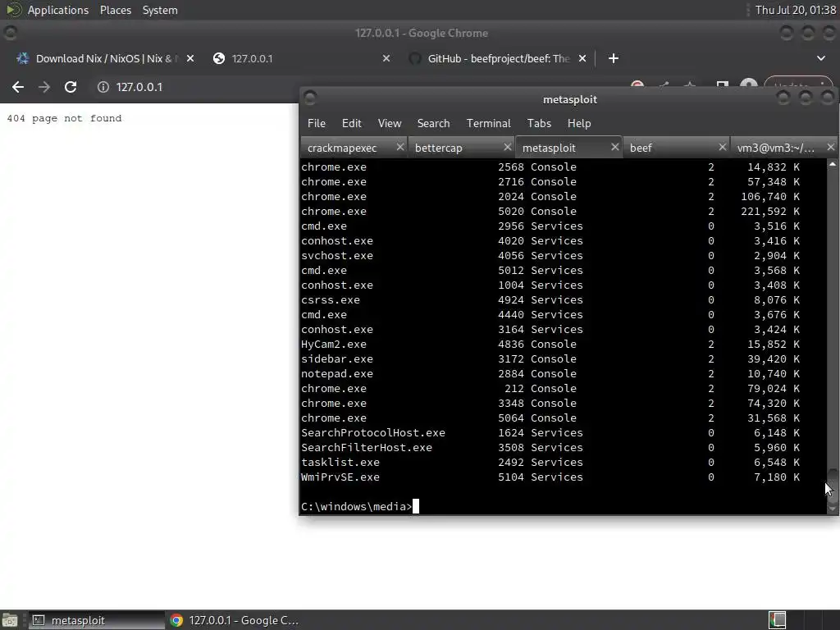Click the site information icon in address bar
Viewport: 840px width, 630px height.
(103, 87)
